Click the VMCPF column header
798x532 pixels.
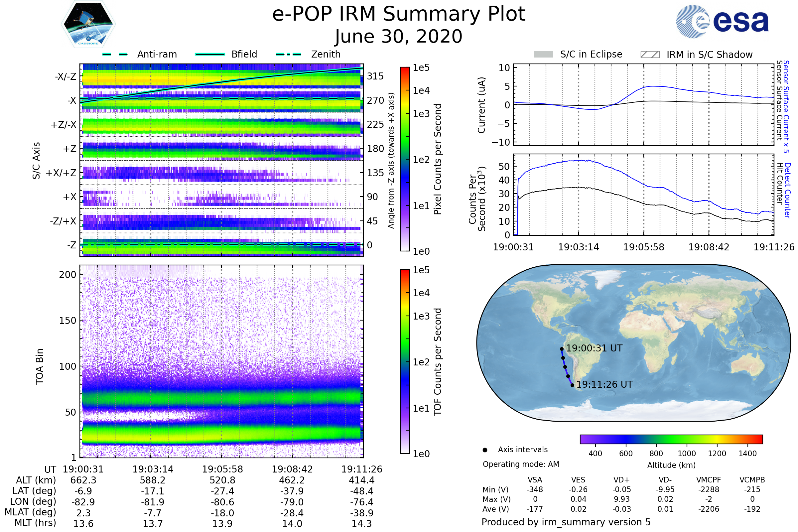(x=709, y=480)
